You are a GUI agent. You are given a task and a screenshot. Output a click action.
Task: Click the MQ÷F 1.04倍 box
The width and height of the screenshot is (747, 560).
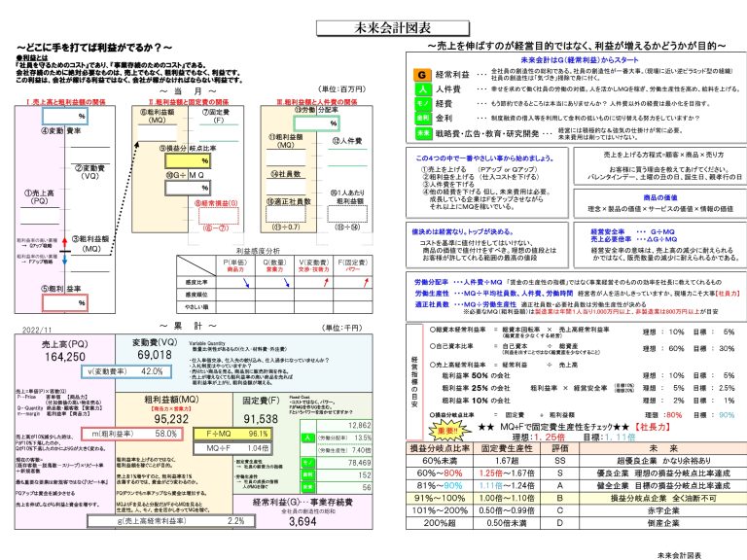click(232, 448)
